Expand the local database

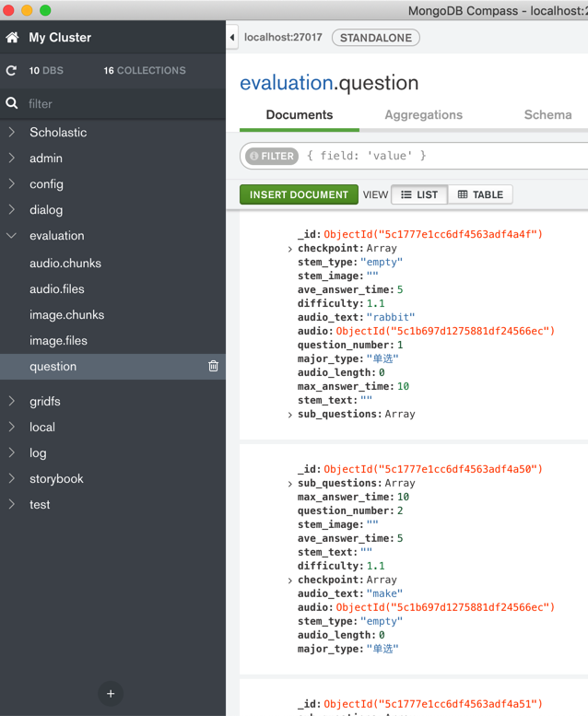pyautogui.click(x=12, y=427)
